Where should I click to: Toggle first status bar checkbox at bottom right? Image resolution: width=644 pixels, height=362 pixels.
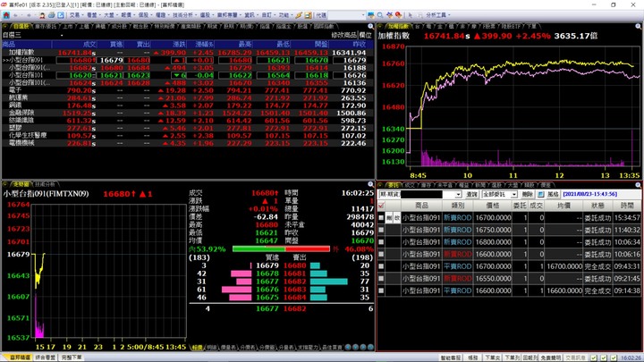tap(594, 358)
